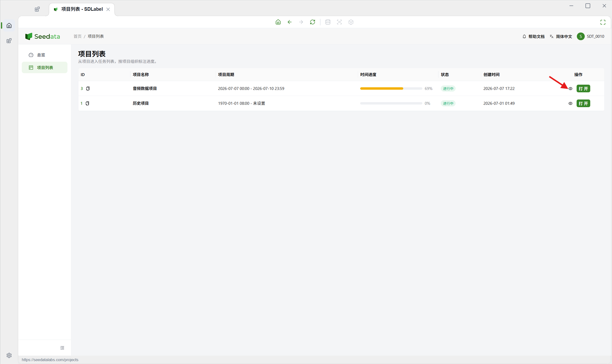Select 项目列表 in the sidebar
The image size is (612, 364).
[45, 67]
